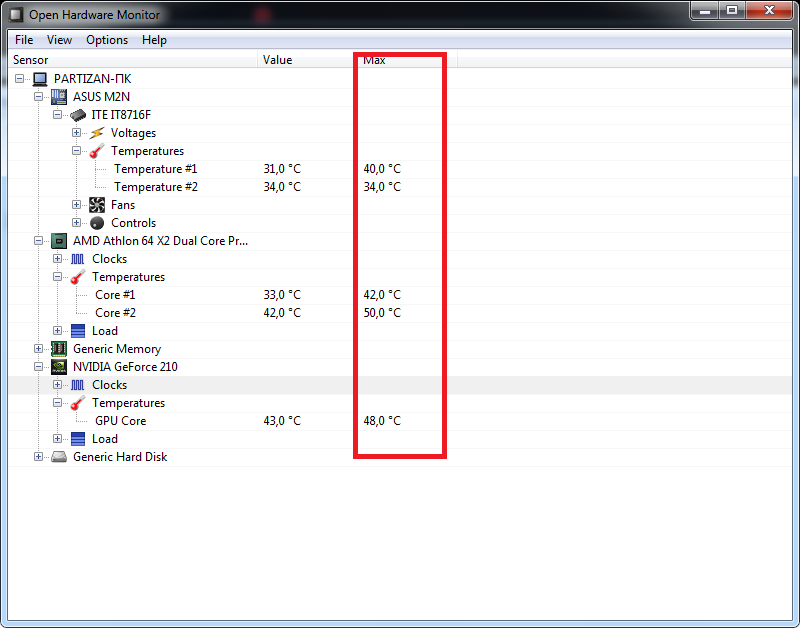Screen dimensions: 800x628
Task: Click the Generic Memory RAM icon
Action: 59,349
